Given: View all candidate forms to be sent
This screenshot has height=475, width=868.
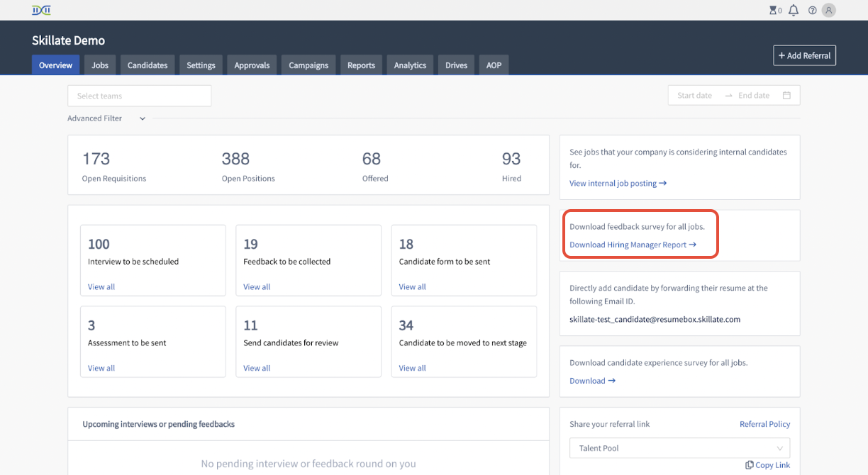Looking at the screenshot, I should click(x=412, y=286).
